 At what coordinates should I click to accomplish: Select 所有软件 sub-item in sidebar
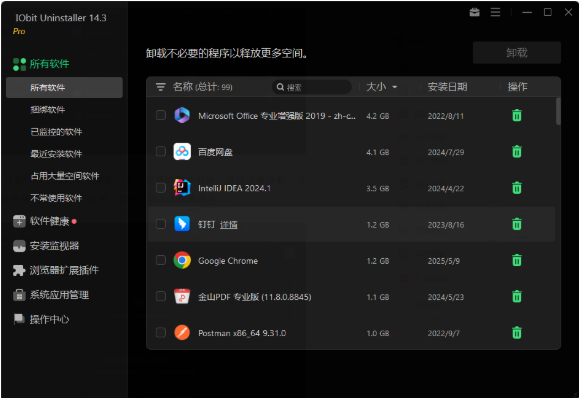64,88
